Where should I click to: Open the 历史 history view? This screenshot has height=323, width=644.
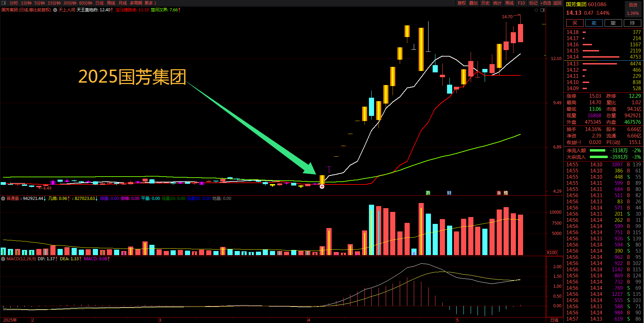point(485,3)
